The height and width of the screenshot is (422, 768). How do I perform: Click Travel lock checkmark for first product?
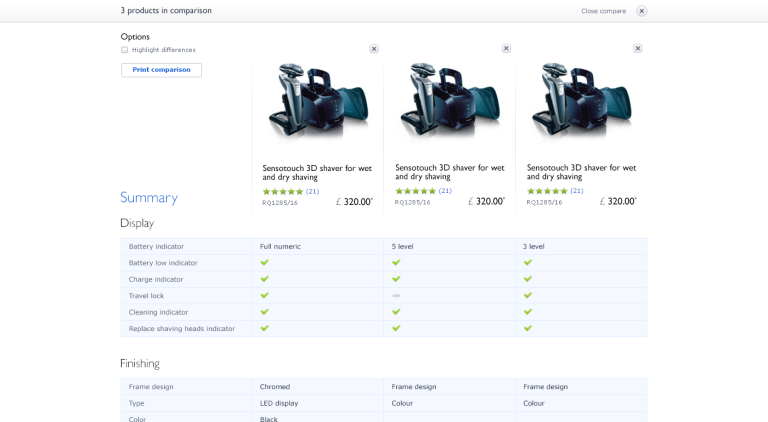[x=264, y=295]
